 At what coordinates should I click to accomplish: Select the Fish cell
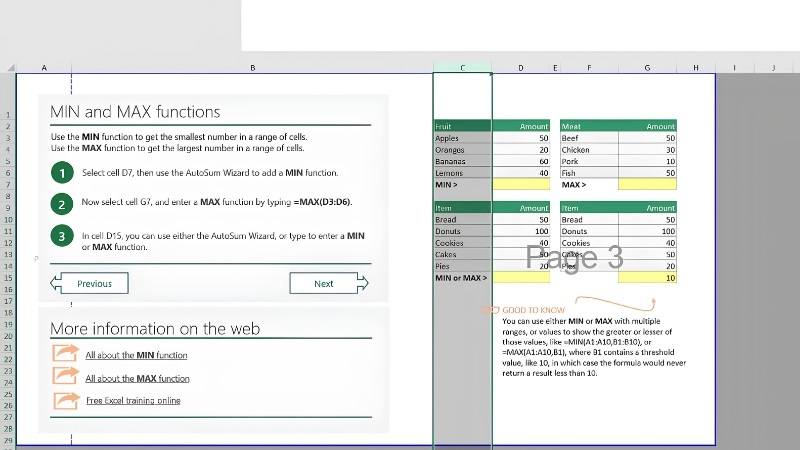point(589,173)
